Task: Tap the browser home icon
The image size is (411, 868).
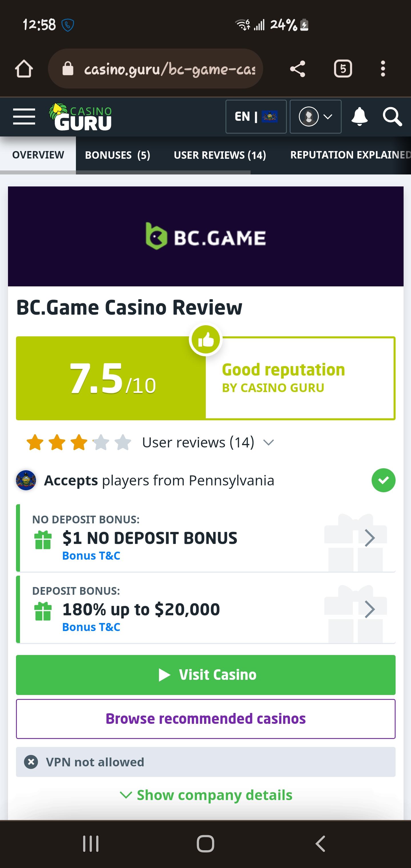Action: click(x=24, y=69)
